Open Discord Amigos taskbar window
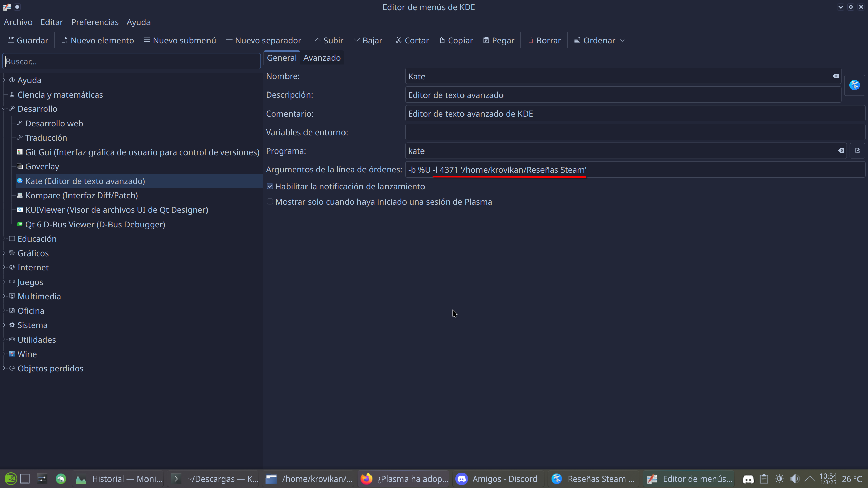The image size is (868, 488). pyautogui.click(x=497, y=479)
